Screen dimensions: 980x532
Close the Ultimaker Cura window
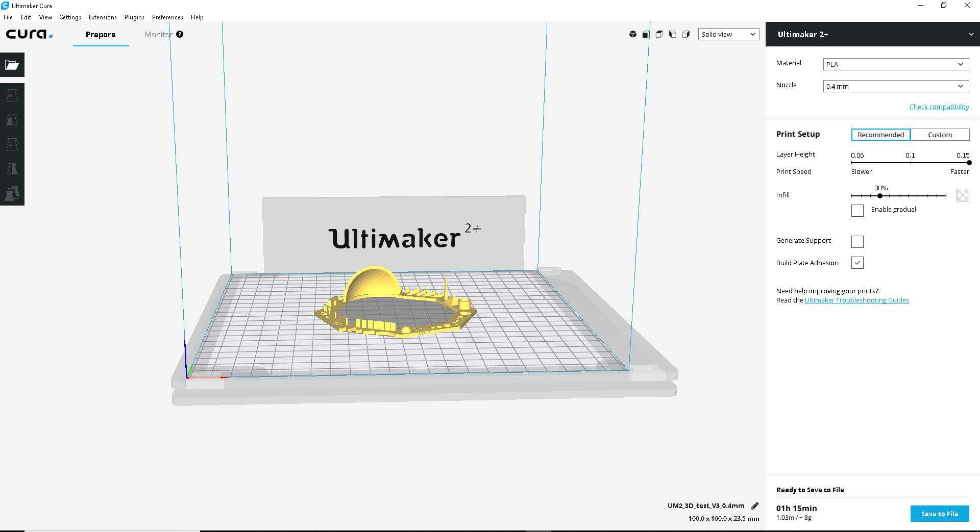pyautogui.click(x=967, y=6)
